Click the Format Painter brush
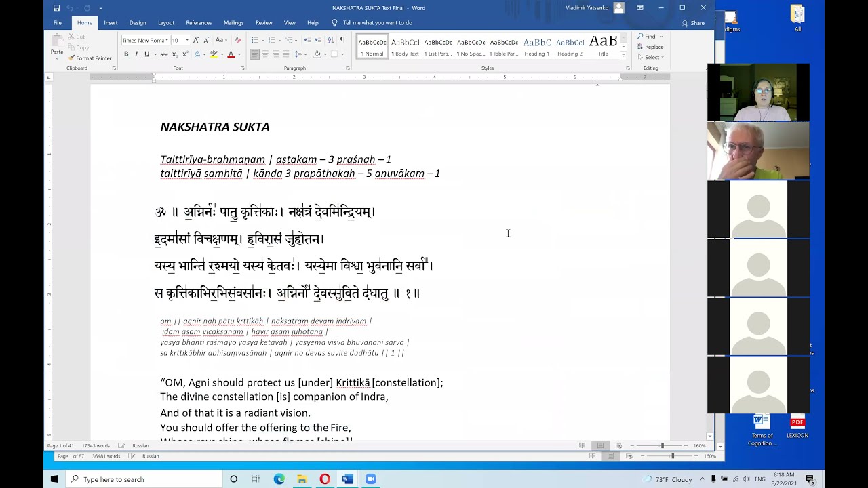 71,58
